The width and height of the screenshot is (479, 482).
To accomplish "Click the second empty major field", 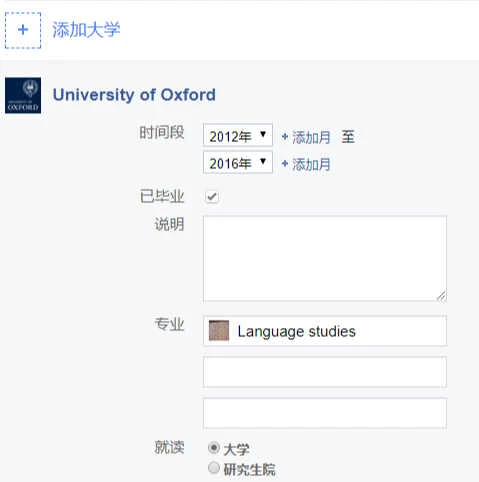I will pyautogui.click(x=325, y=372).
